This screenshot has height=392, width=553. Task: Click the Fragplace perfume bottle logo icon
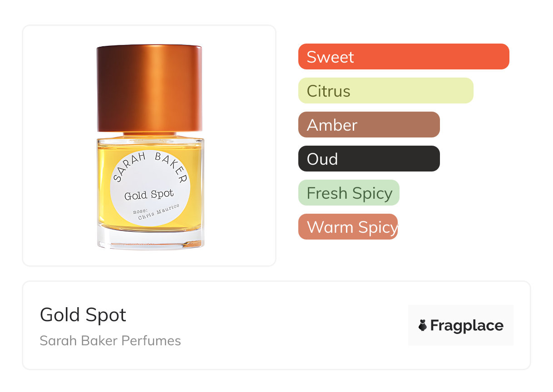pos(423,325)
